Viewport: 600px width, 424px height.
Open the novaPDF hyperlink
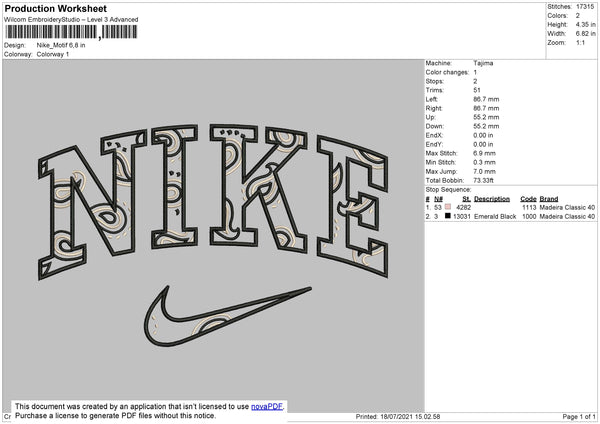pyautogui.click(x=267, y=406)
